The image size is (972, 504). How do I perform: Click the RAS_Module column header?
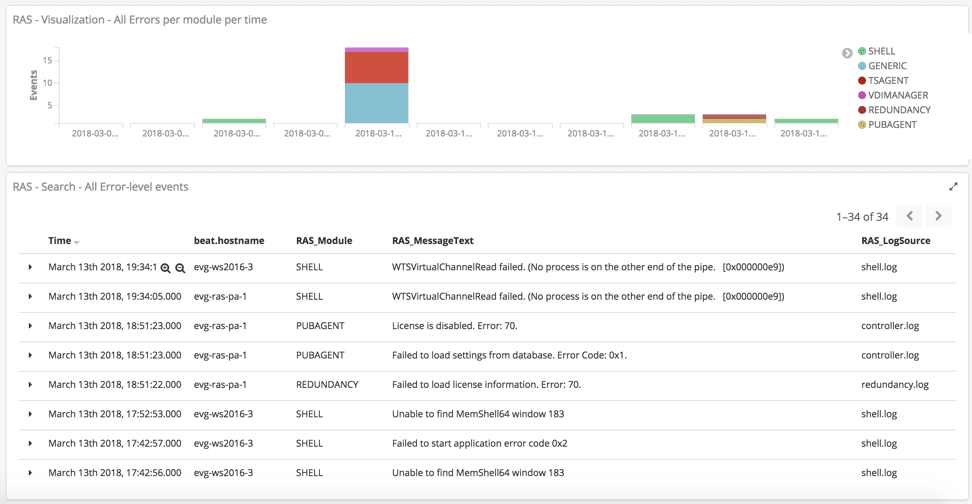click(x=324, y=241)
